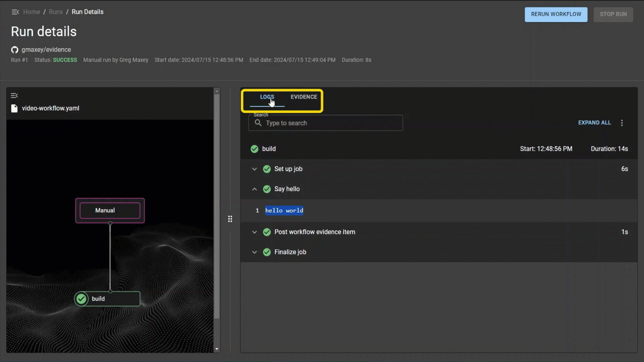Click the Finalize job success icon
Screen dimensions: 644x362
tap(267, 252)
